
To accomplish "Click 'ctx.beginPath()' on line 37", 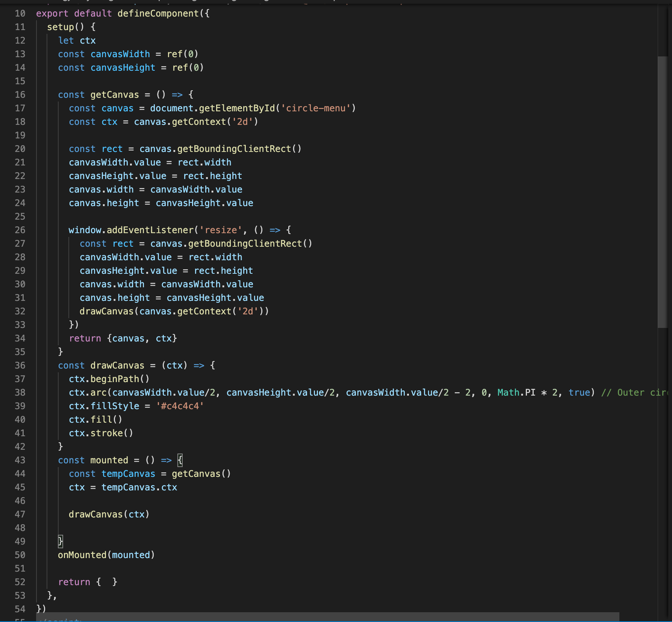I will pyautogui.click(x=109, y=379).
